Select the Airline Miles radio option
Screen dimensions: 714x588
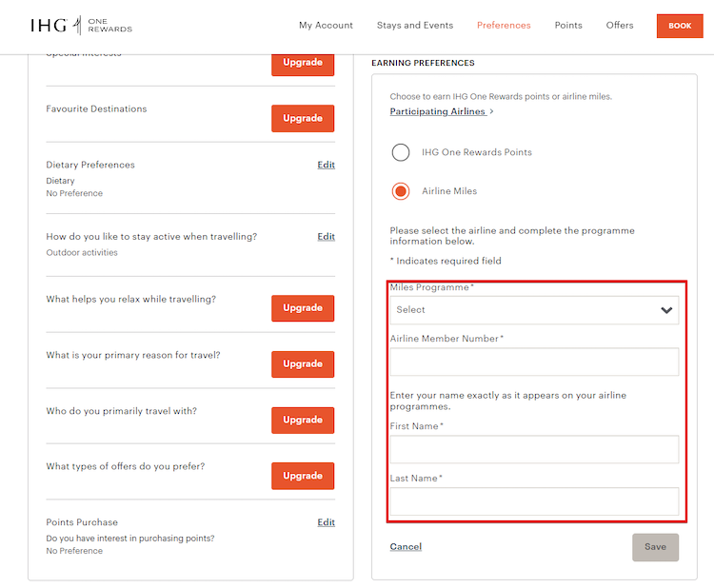click(401, 191)
